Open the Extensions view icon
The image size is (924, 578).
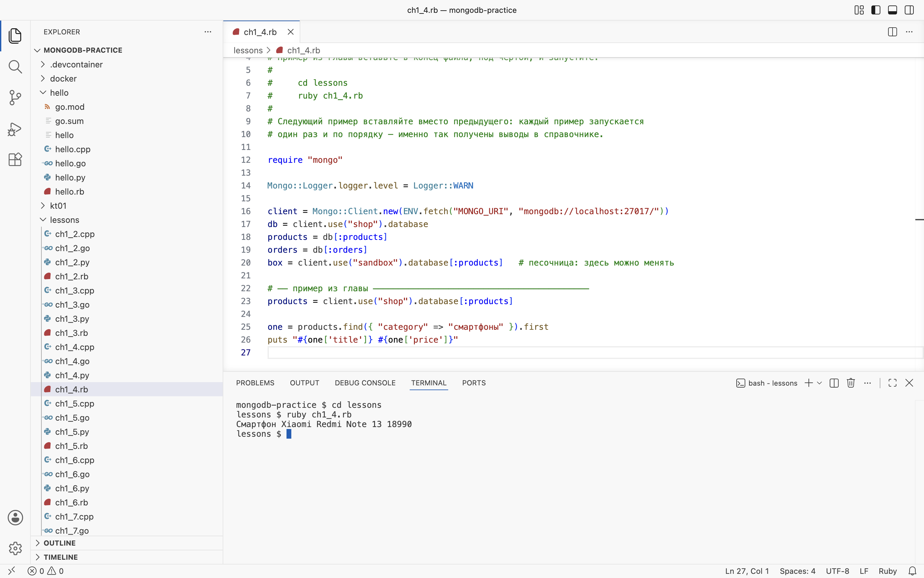[x=15, y=160]
